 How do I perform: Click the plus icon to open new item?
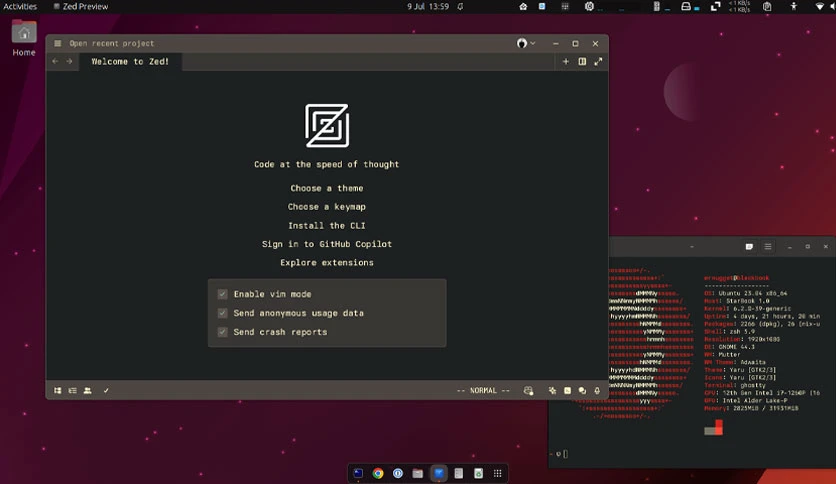click(x=566, y=61)
